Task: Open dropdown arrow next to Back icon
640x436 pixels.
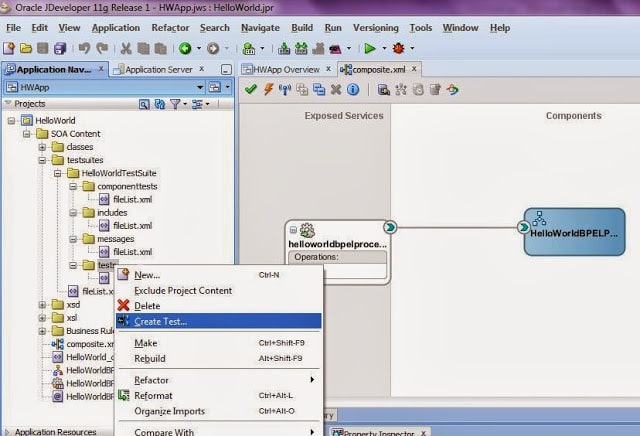Action: 199,49
